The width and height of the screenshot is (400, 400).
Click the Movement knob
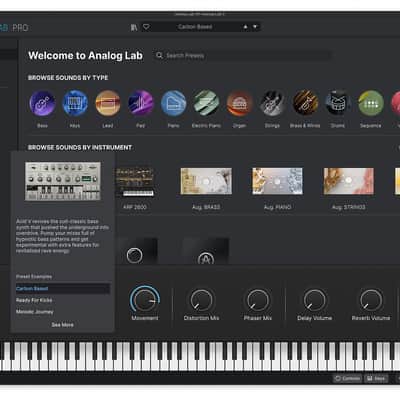click(x=145, y=300)
